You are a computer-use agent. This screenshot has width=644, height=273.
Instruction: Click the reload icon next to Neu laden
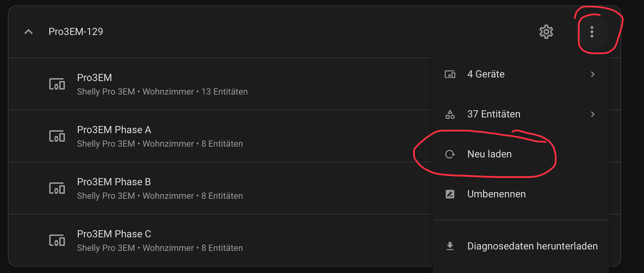(450, 154)
